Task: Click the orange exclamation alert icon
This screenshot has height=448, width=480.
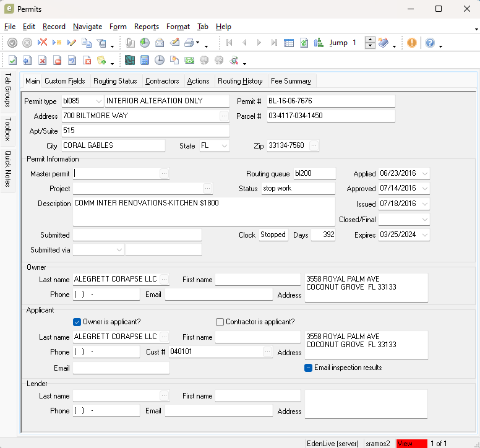Action: [x=412, y=43]
